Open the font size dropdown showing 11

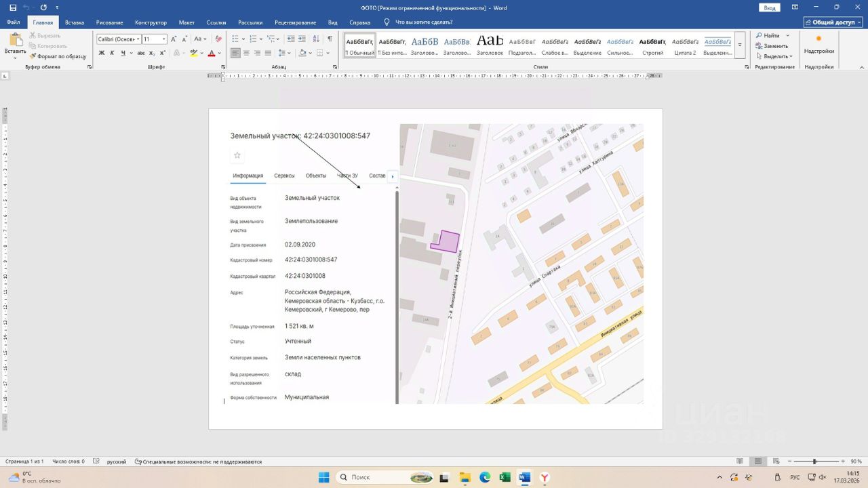point(163,39)
